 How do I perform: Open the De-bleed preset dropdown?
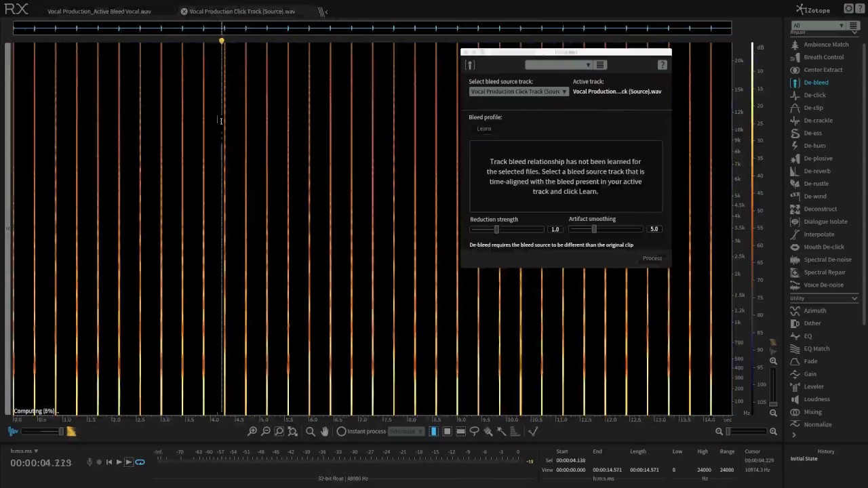[559, 65]
